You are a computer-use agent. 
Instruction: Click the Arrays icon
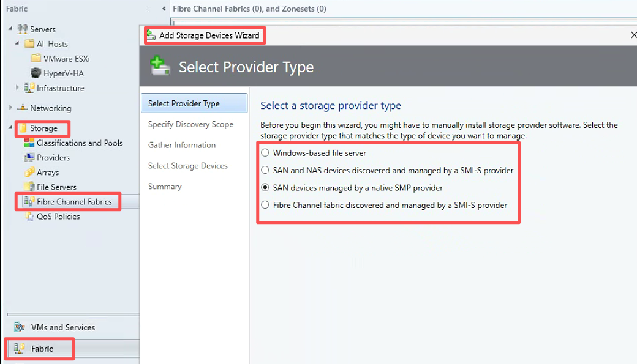tap(29, 172)
